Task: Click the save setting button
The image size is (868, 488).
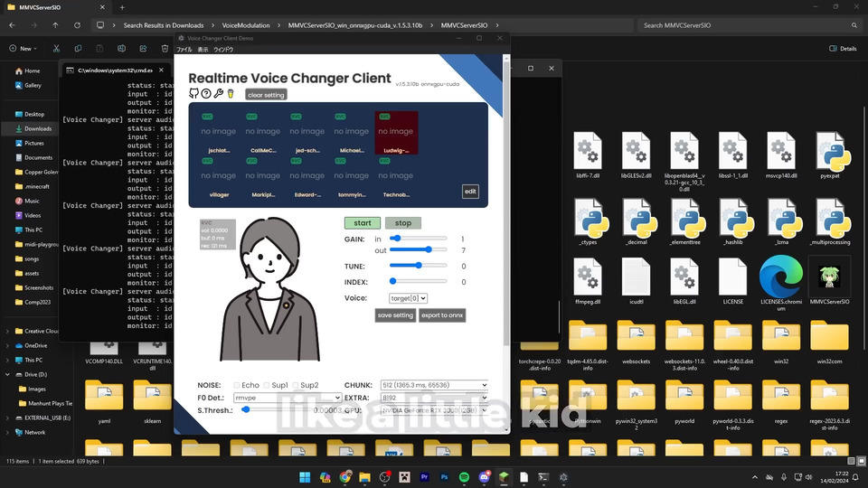Action: pos(395,315)
